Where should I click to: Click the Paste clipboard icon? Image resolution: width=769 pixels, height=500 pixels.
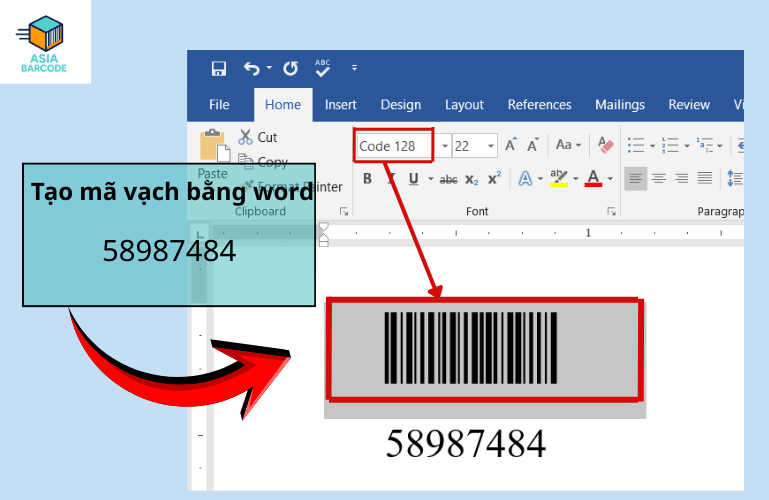tap(214, 146)
